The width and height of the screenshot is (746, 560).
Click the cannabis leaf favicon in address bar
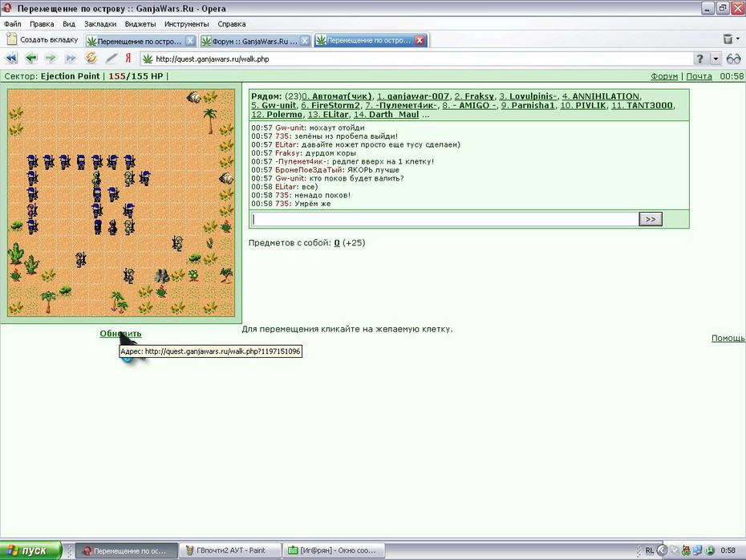point(148,59)
